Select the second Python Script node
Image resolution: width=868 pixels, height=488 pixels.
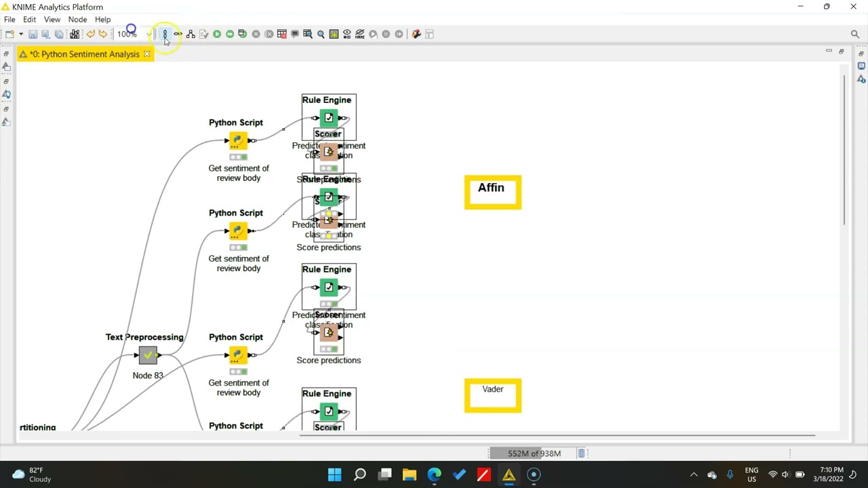pos(237,231)
